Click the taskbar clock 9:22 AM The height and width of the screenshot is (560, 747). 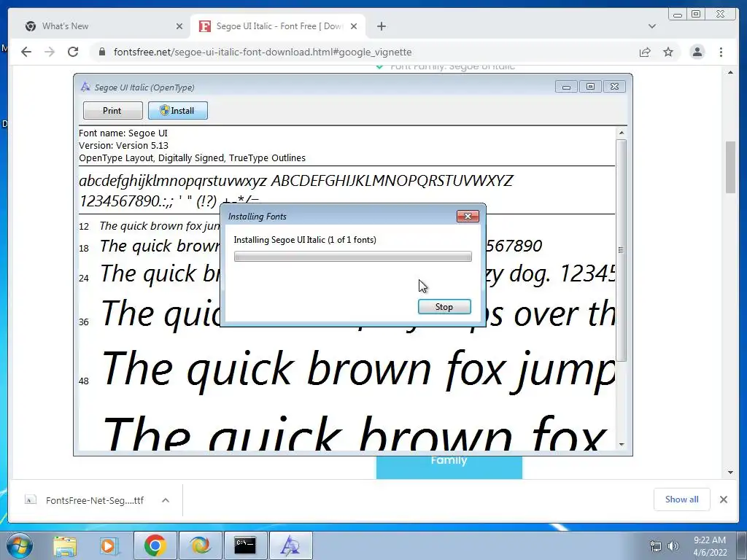[x=710, y=545]
